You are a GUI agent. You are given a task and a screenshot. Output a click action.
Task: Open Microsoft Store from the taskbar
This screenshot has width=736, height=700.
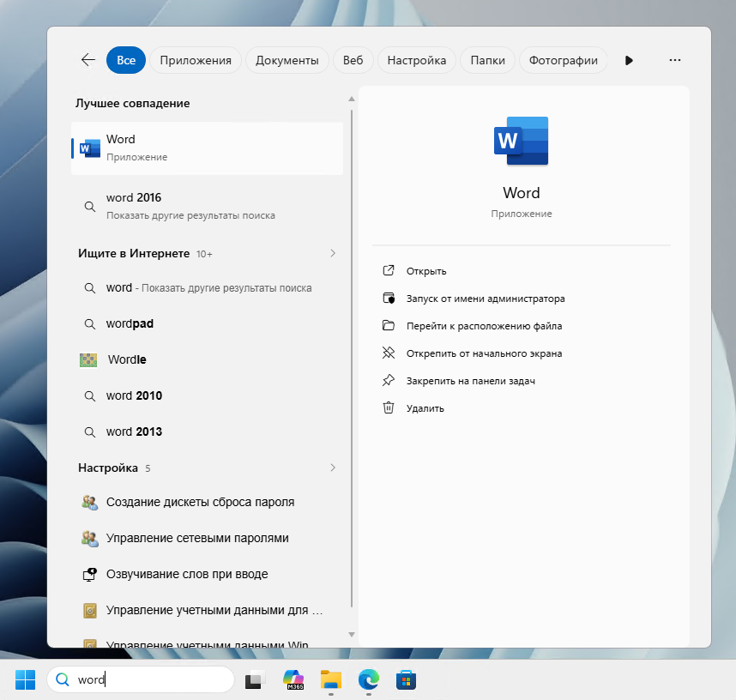click(406, 679)
